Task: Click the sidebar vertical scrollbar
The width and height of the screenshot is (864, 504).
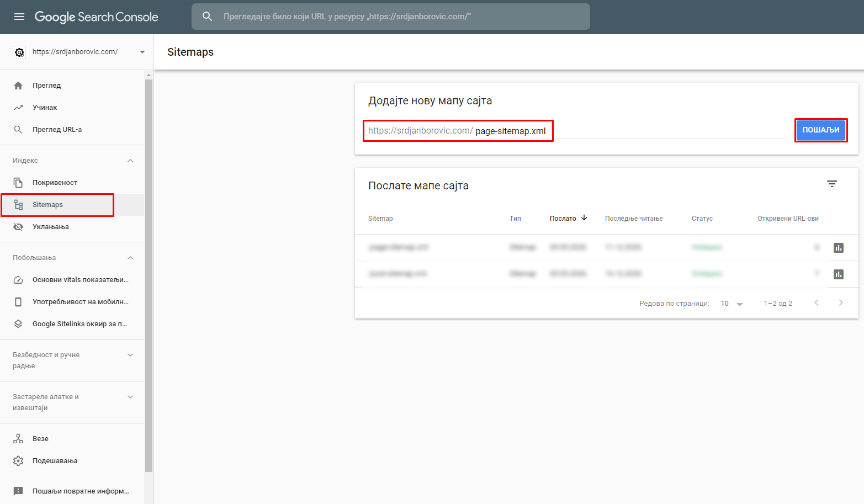Action: point(149,276)
